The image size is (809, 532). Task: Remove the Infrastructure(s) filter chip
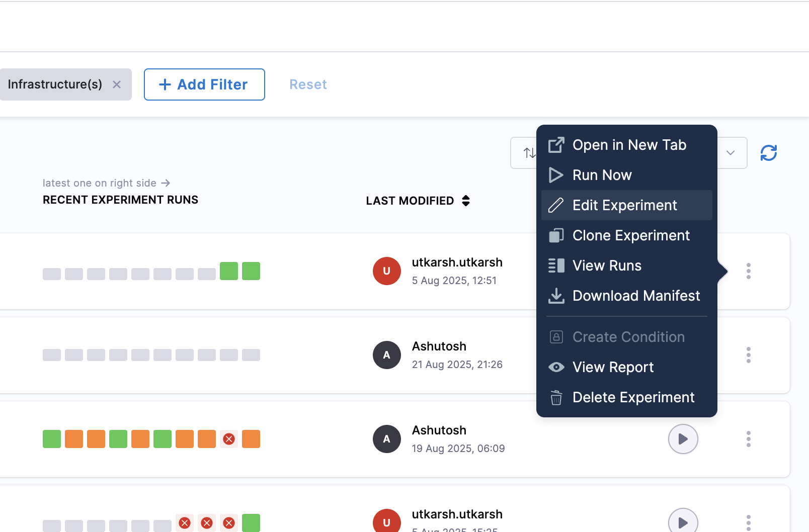click(x=117, y=84)
